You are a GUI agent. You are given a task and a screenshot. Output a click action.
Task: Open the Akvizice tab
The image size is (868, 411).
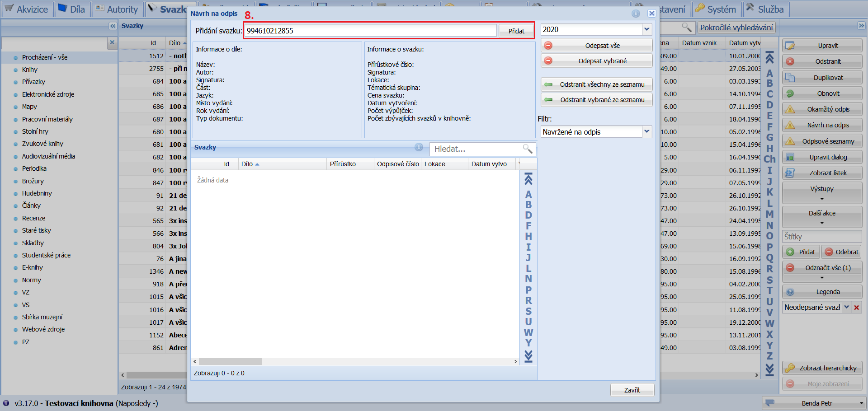[x=27, y=9]
